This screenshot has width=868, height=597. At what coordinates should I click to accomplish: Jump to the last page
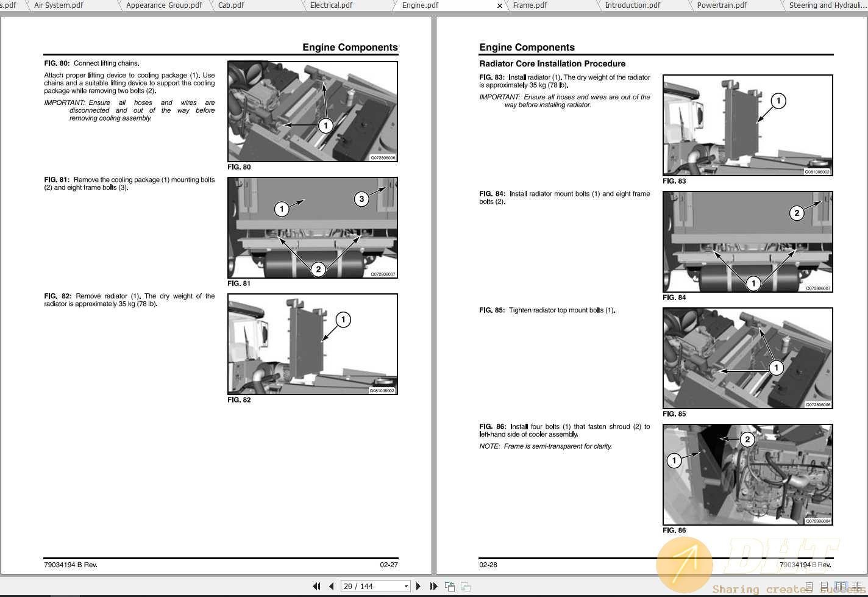click(x=433, y=586)
